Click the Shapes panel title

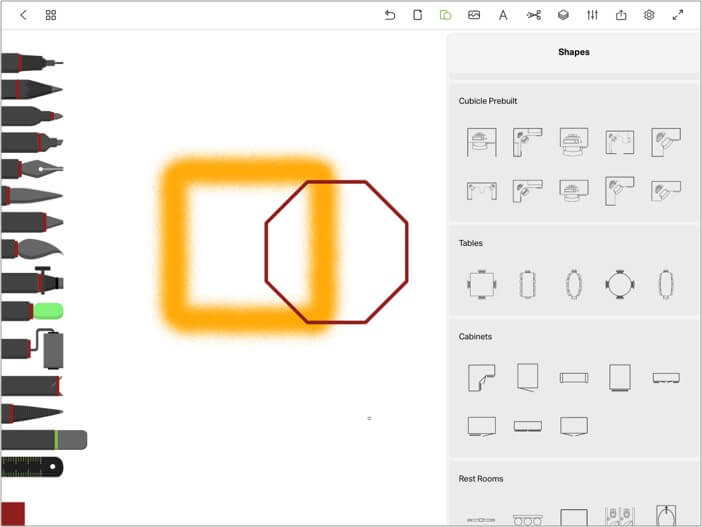[574, 52]
